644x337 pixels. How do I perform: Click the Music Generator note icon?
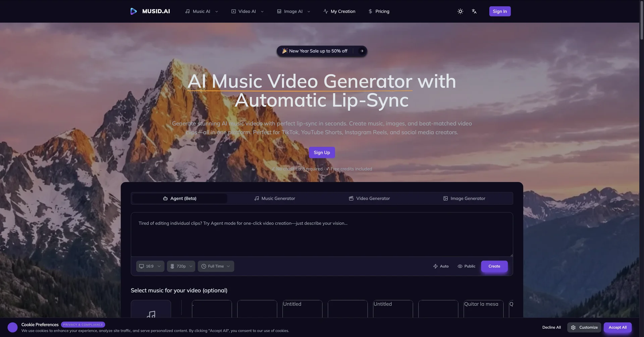coord(257,198)
